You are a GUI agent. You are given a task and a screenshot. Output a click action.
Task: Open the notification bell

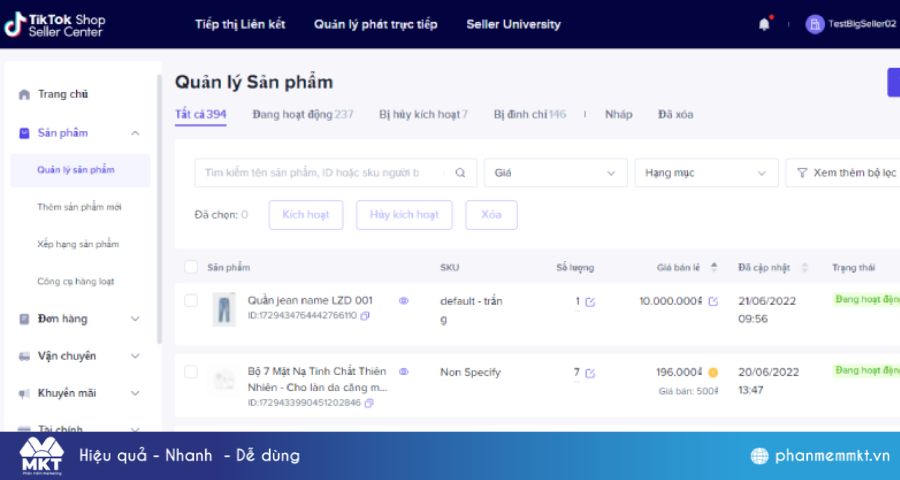click(x=764, y=24)
